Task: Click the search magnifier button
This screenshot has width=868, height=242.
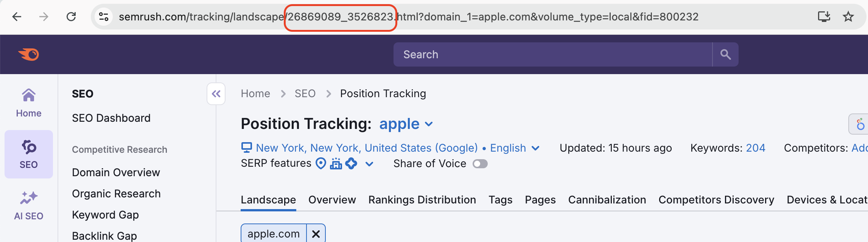Action: click(x=726, y=54)
